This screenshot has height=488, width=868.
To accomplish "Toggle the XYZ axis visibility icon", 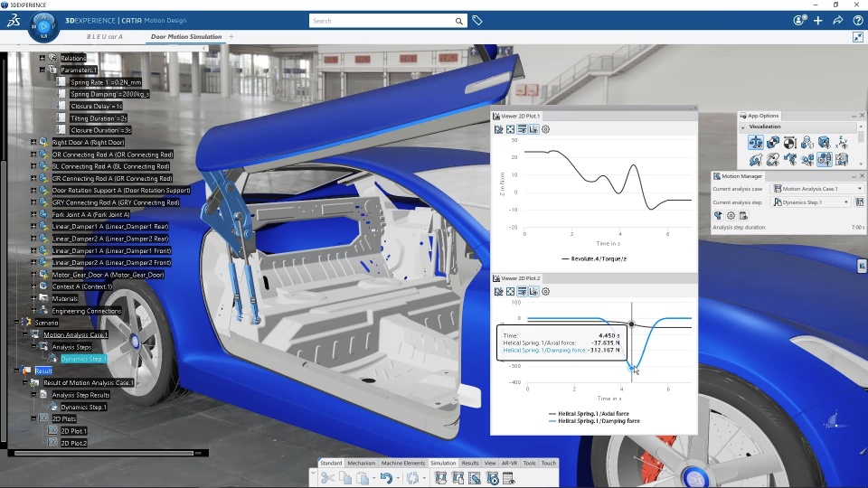I will 842,143.
